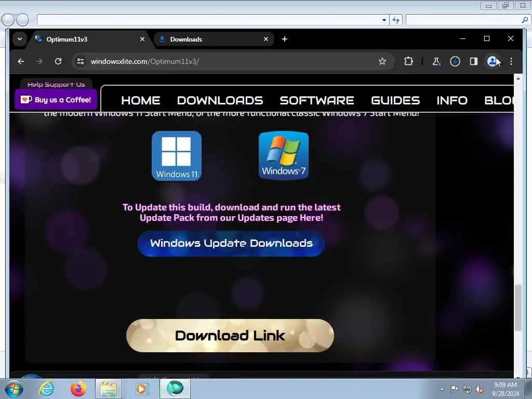This screenshot has height=399, width=532.
Task: Open the muted volume tray icon
Action: [480, 390]
